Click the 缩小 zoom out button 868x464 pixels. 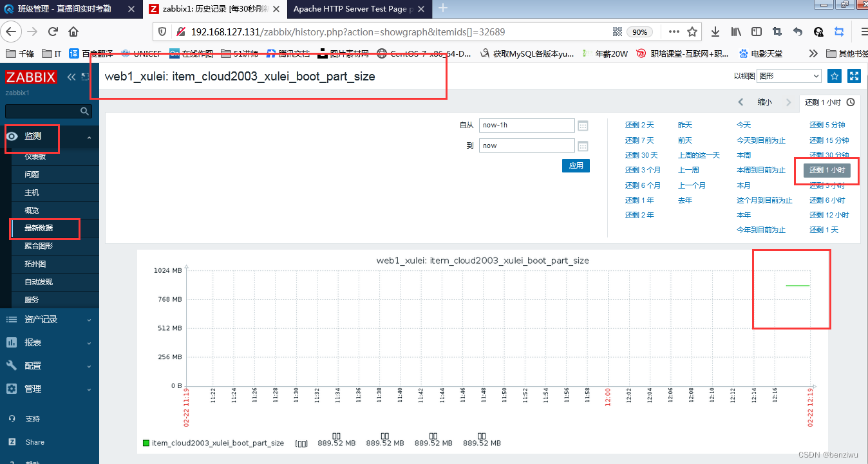pyautogui.click(x=765, y=102)
